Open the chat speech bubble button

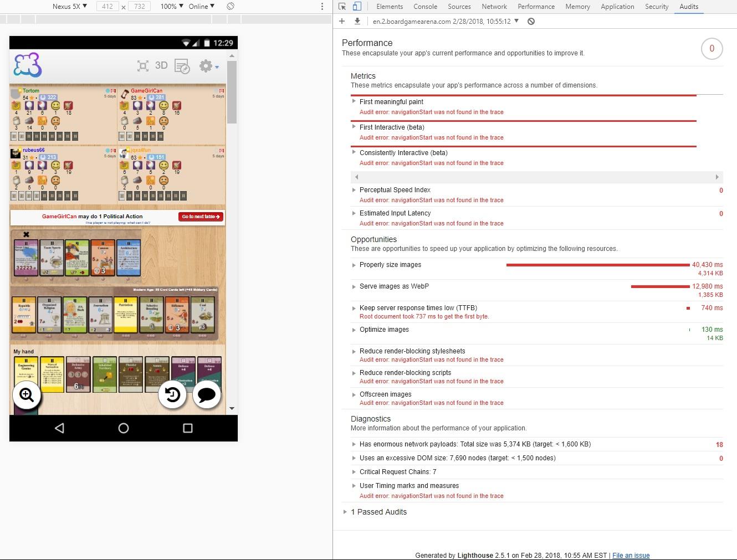(207, 395)
